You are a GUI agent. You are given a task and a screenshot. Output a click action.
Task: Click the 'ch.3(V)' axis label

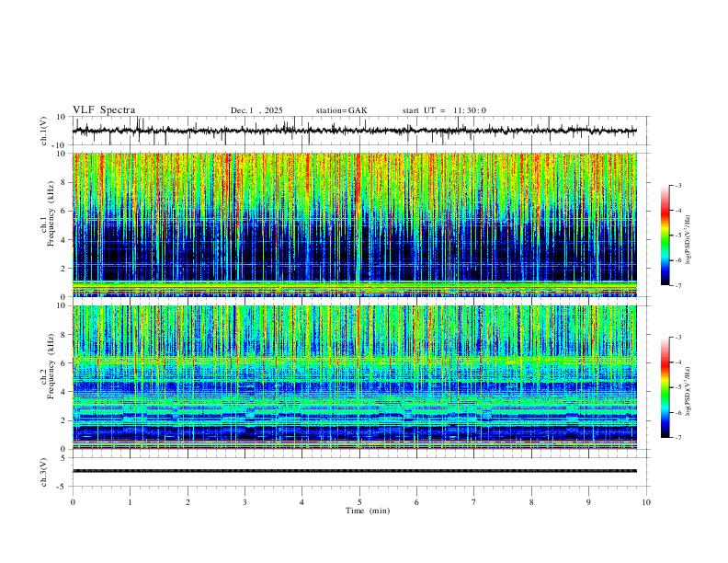44,472
